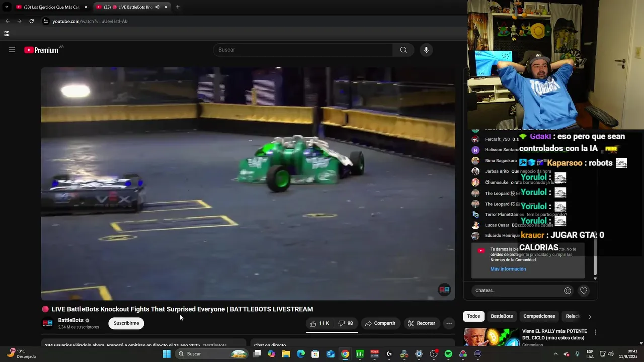Screen dimensions: 644x362
Task: Open File Explorer from the taskbar
Action: [x=286, y=354]
